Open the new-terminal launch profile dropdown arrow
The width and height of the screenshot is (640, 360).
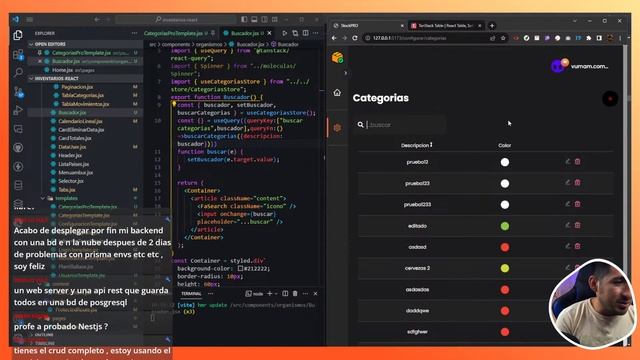click(x=276, y=294)
